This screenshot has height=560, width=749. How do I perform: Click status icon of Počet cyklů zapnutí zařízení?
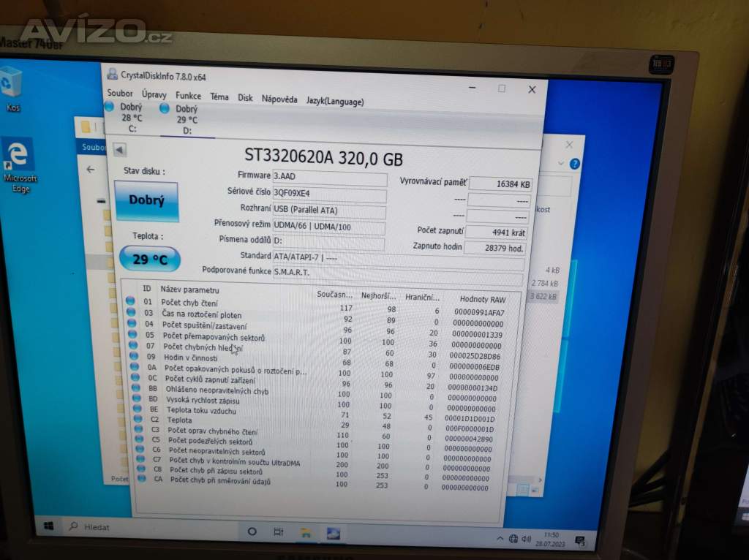(x=135, y=377)
